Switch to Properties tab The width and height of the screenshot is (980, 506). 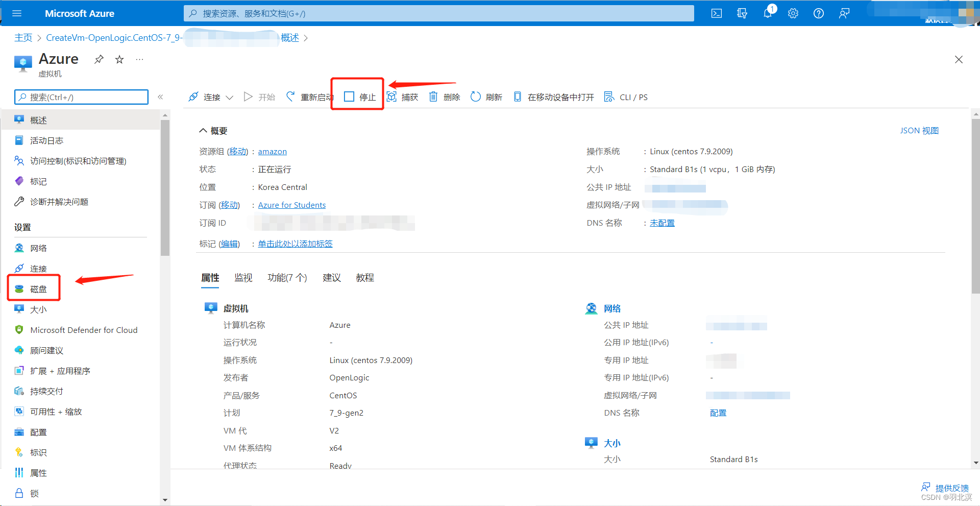[210, 278]
